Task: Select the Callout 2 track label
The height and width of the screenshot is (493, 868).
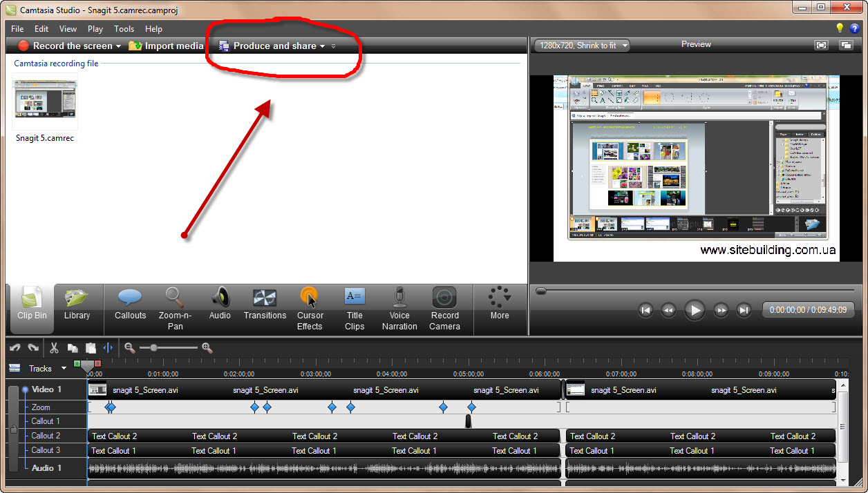Action: pos(46,436)
